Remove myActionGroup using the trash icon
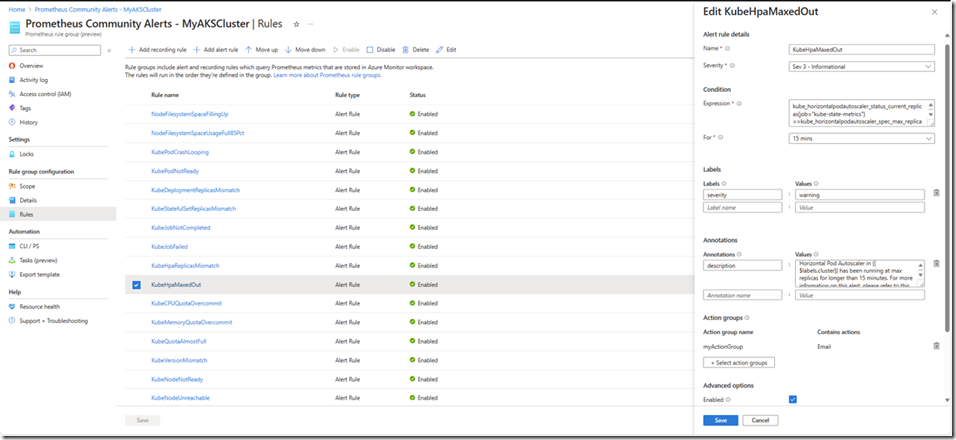 [x=936, y=346]
